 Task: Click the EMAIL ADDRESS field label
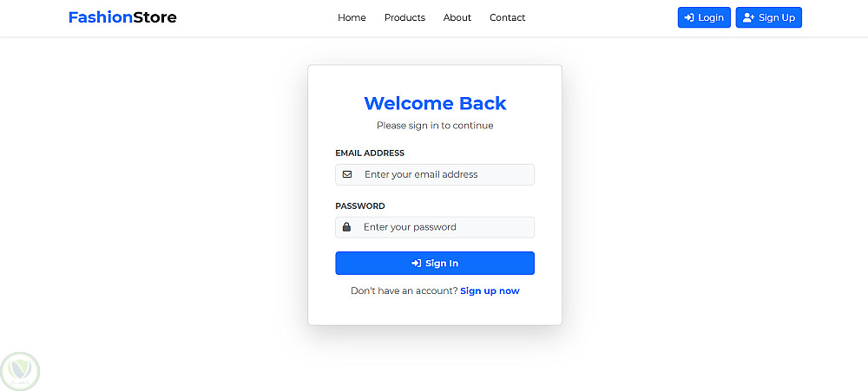[x=370, y=153]
